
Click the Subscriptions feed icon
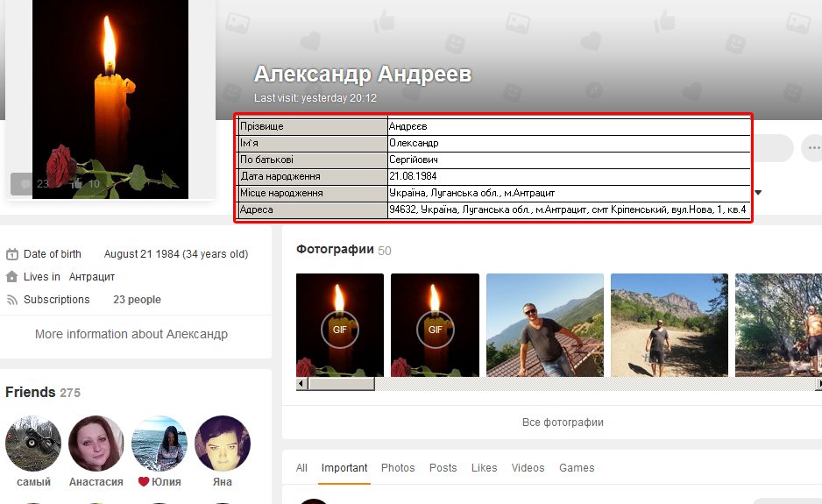pyautogui.click(x=12, y=300)
